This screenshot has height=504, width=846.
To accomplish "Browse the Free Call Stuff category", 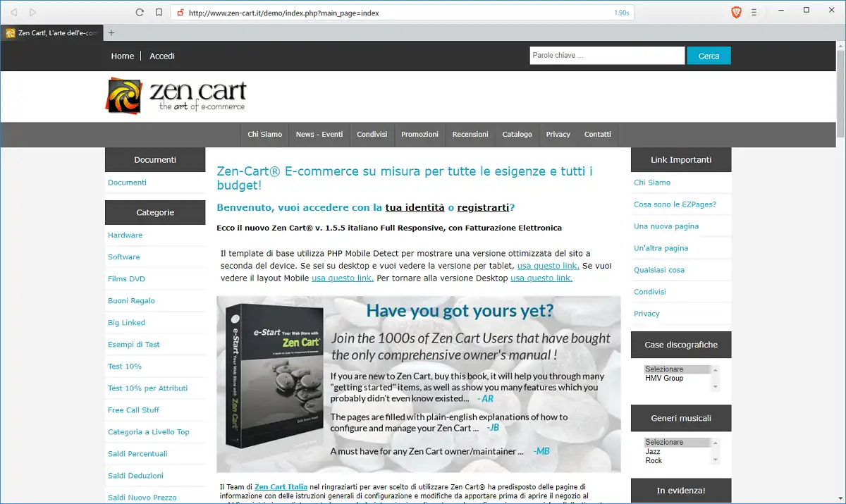I will tap(134, 410).
